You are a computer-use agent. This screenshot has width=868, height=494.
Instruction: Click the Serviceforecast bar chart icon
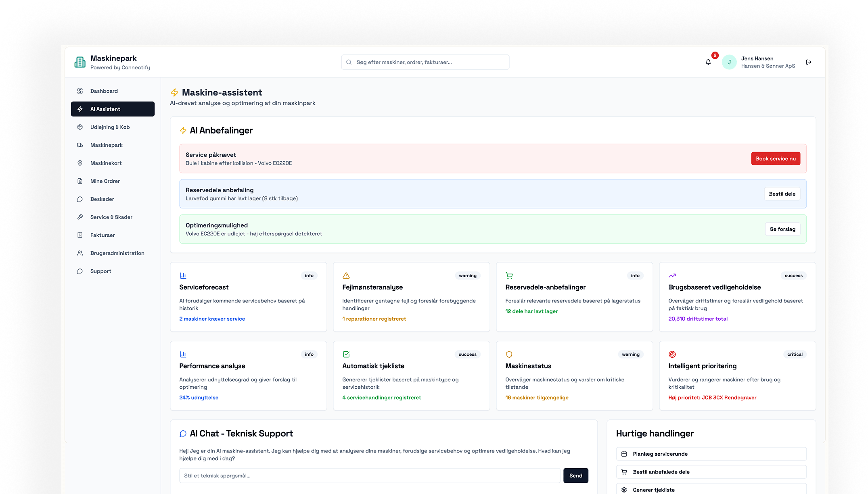[183, 275]
